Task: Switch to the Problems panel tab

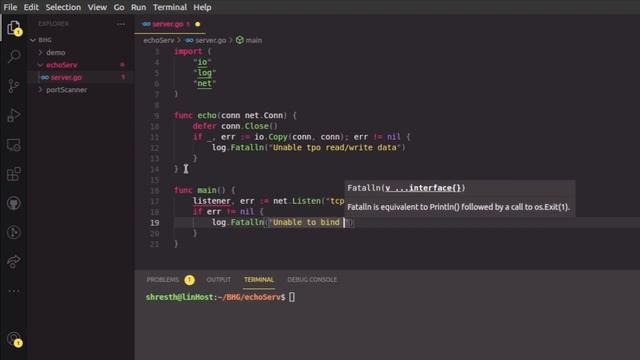Action: click(162, 280)
